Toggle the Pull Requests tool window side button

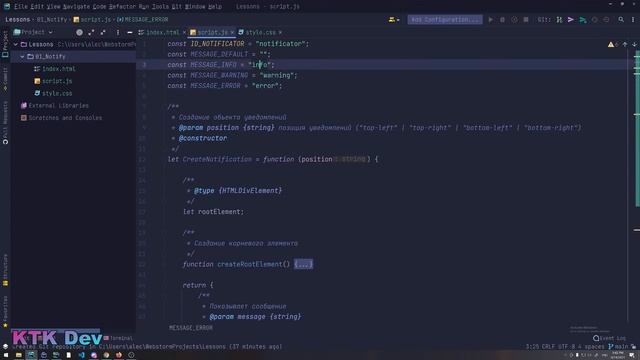[5, 123]
